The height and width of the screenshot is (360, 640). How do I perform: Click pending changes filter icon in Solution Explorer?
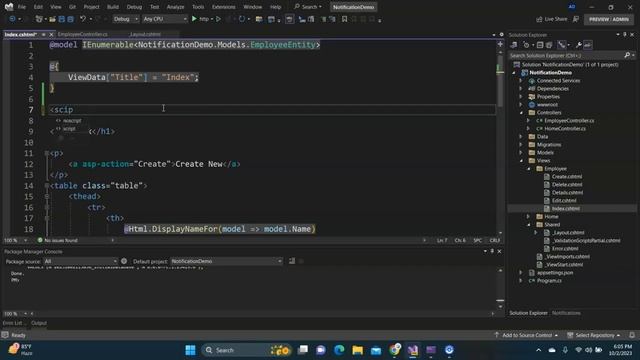click(x=526, y=45)
